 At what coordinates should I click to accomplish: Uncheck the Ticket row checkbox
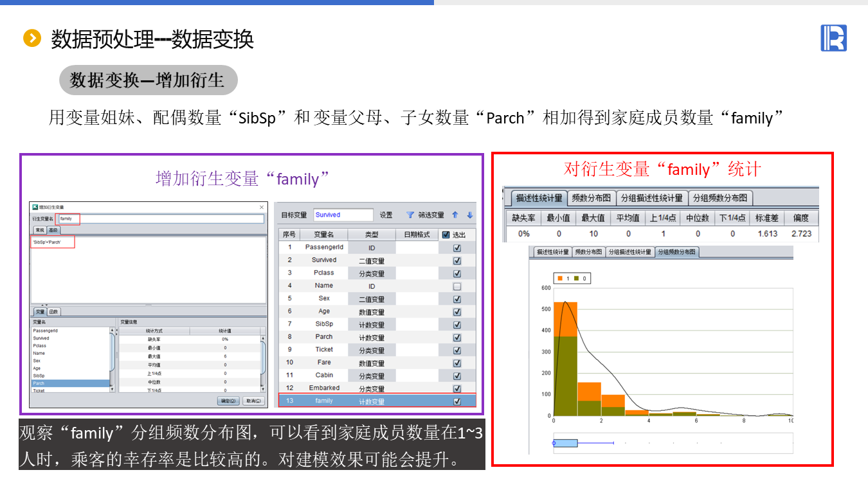pos(457,350)
